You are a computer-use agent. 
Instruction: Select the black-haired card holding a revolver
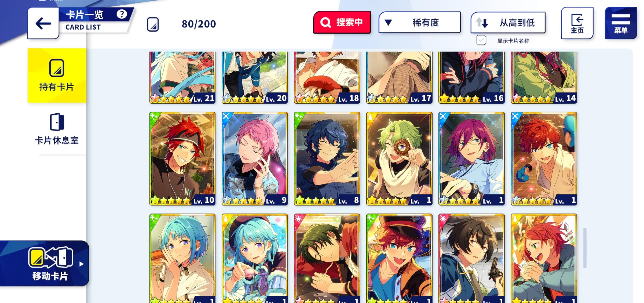coord(471,258)
